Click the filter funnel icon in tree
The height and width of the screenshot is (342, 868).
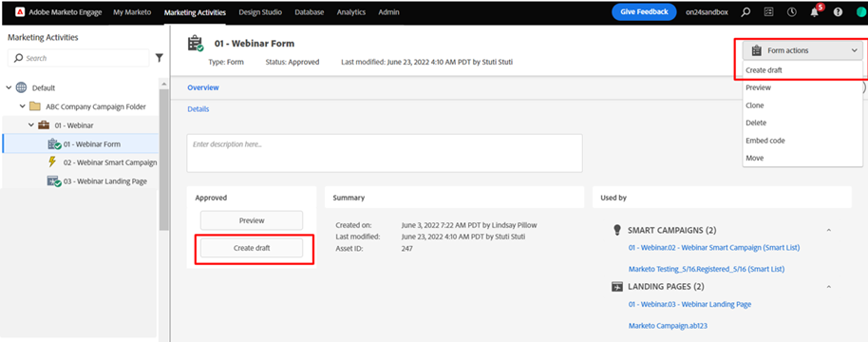click(160, 58)
